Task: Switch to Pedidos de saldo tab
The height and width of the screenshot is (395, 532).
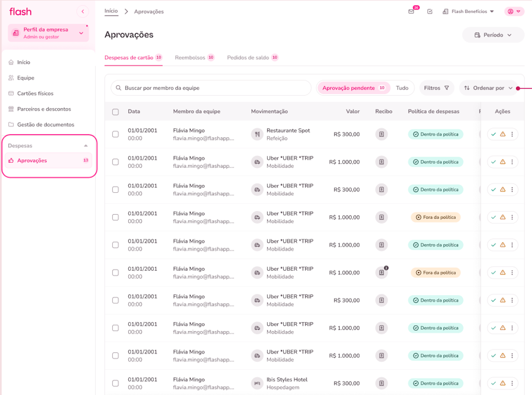Action: (x=252, y=58)
